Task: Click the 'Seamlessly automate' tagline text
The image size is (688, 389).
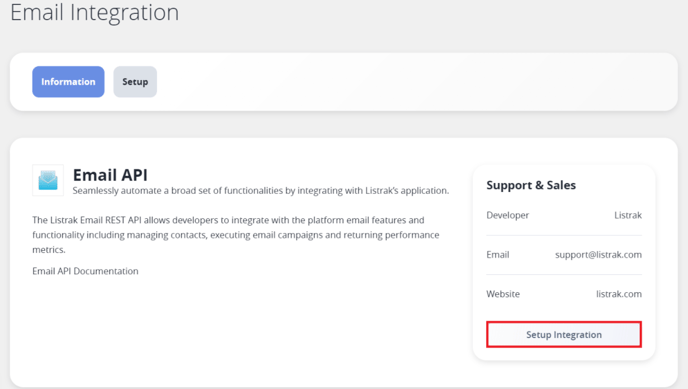Action: pyautogui.click(x=117, y=191)
